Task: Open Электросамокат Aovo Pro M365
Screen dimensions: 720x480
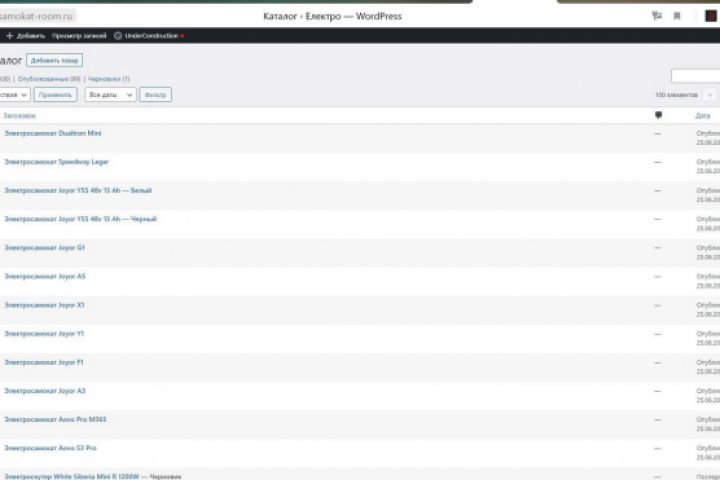Action: 55,419
